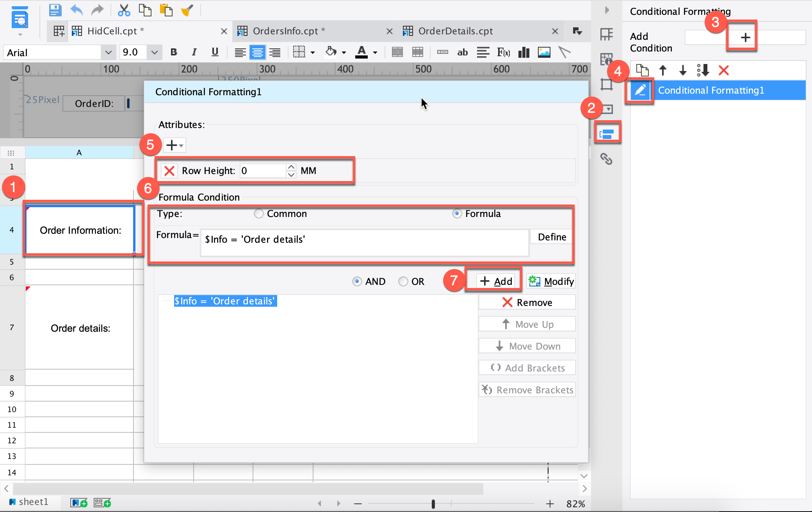Switch to the OrderDetails.cpt tab

point(455,31)
